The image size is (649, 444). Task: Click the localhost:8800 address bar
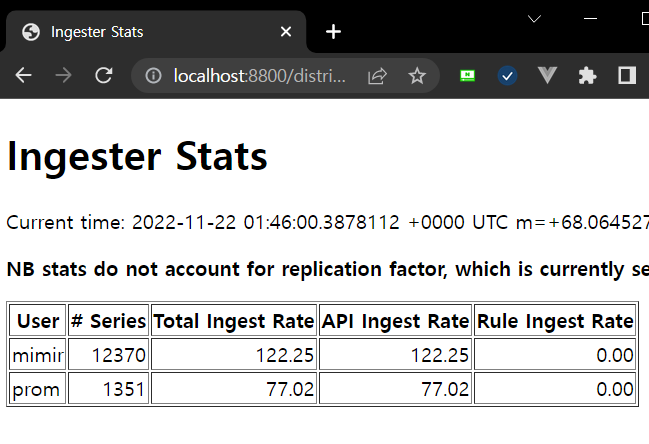[260, 76]
